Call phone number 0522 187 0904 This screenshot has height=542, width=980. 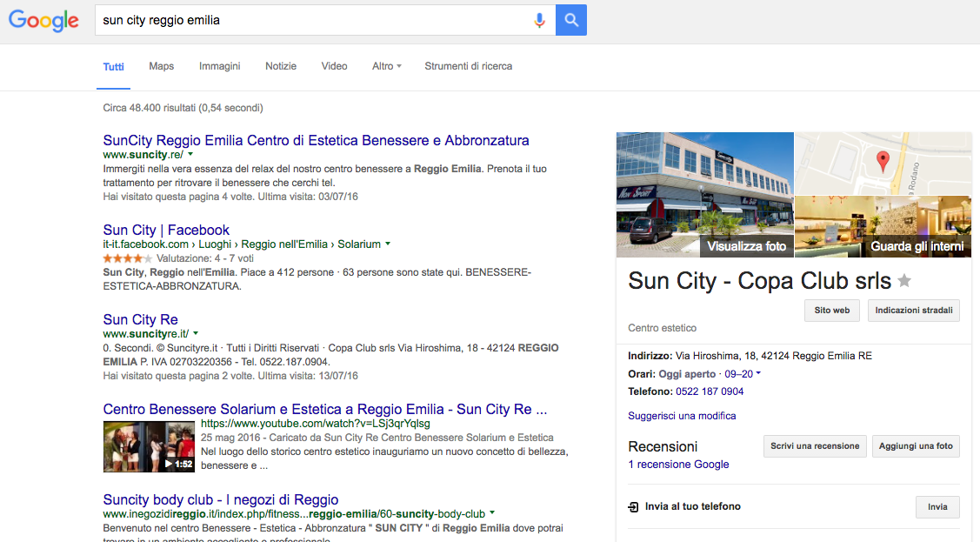click(x=710, y=391)
